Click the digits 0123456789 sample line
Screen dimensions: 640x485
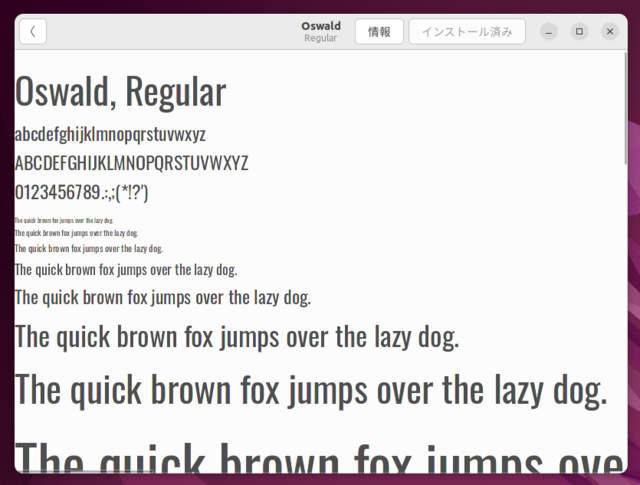[81, 192]
